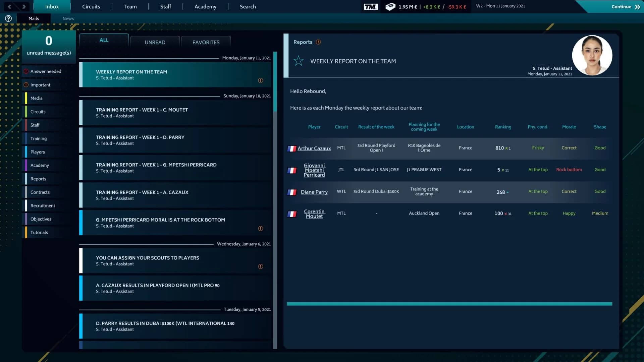The height and width of the screenshot is (362, 644).
Task: Favorite the weekly report using the star icon
Action: [x=299, y=61]
